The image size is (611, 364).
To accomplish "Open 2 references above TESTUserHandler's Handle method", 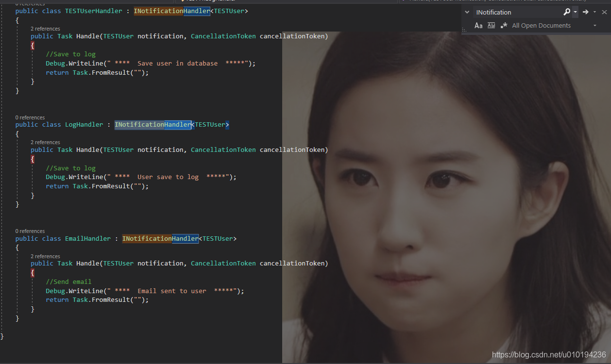I will [x=45, y=29].
